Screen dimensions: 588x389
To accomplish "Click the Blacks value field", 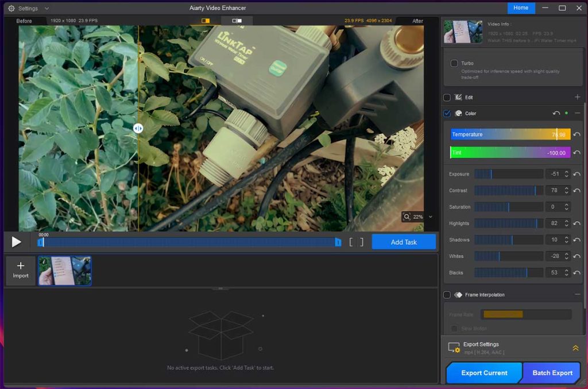I will coord(555,273).
